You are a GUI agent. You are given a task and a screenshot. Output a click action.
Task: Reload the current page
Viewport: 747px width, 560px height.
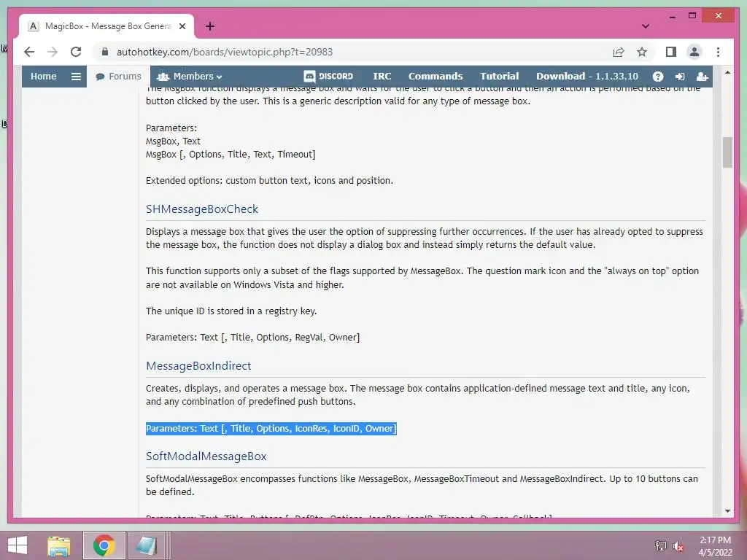coord(76,52)
